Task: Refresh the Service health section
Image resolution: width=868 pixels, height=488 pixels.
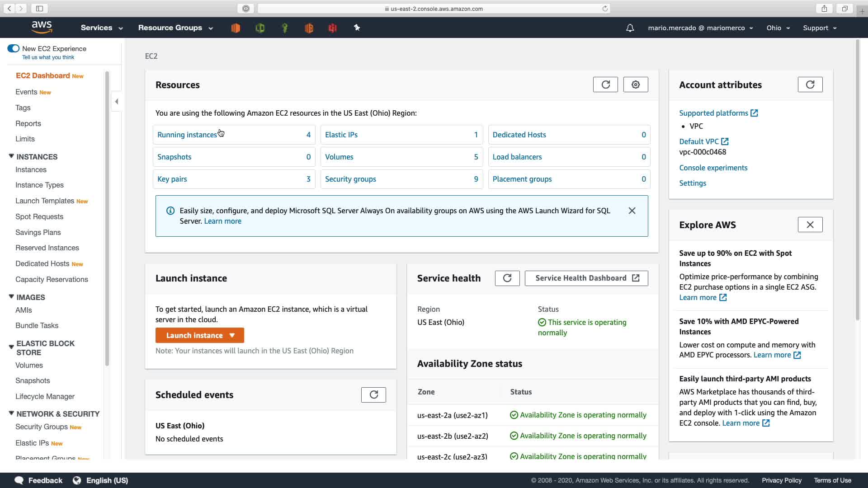Action: pyautogui.click(x=507, y=278)
